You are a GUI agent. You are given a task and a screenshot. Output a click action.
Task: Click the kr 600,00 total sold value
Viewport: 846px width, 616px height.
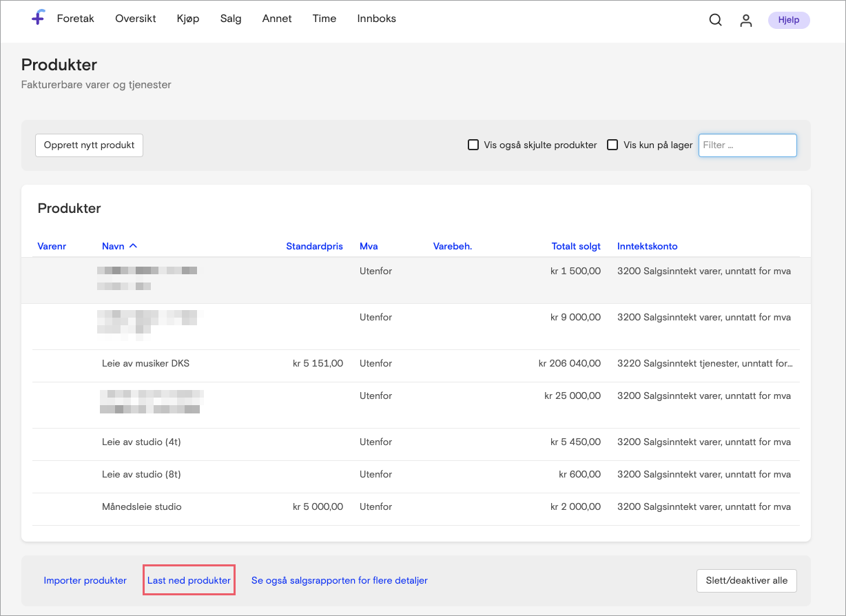point(579,474)
